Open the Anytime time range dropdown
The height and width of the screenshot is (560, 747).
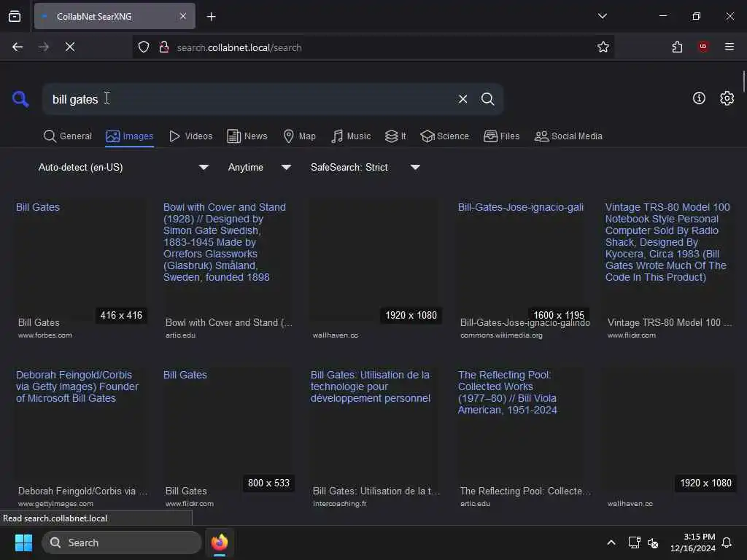pos(259,168)
